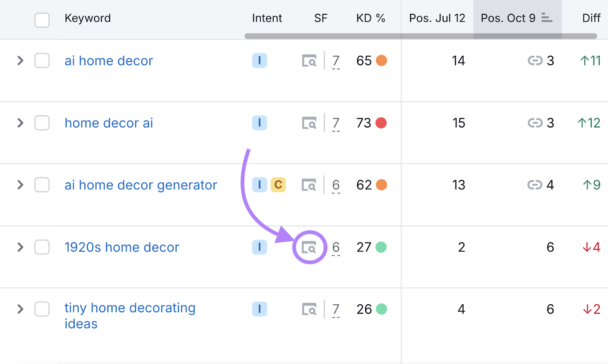Expand the tiny home decorating ideas row
The image size is (608, 364).
click(x=20, y=309)
